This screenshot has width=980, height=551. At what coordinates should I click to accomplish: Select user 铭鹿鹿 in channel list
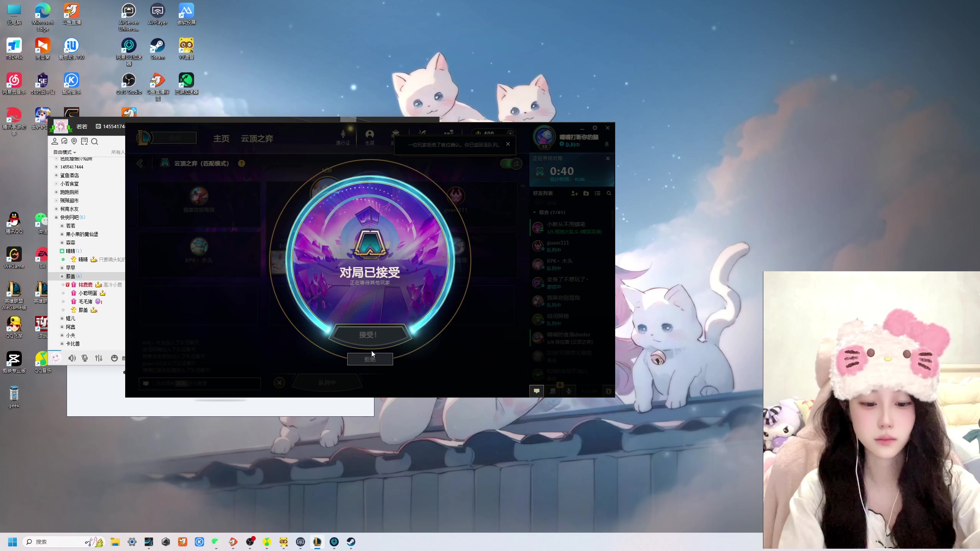click(85, 285)
